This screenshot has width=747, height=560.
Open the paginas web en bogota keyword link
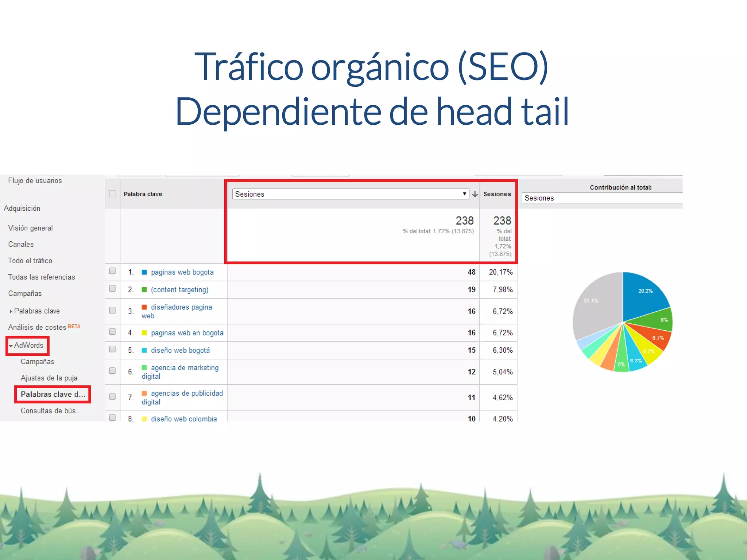pyautogui.click(x=187, y=333)
